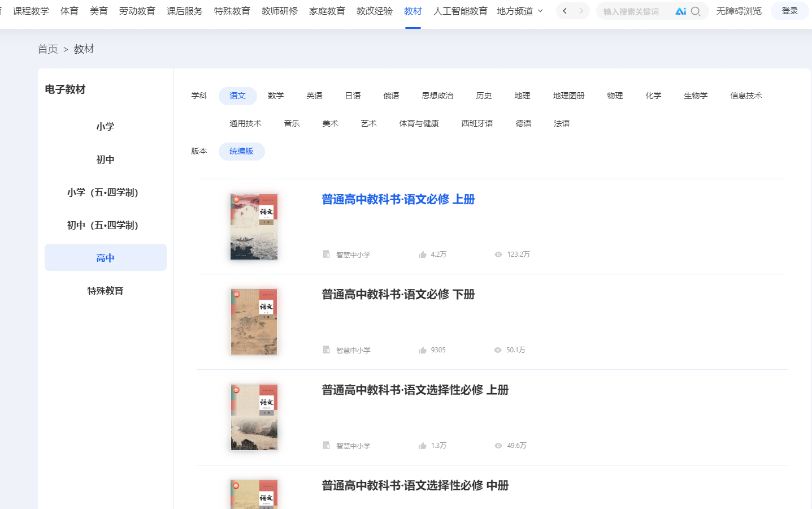Select the 英语 subject filter
The width and height of the screenshot is (812, 509).
(315, 96)
